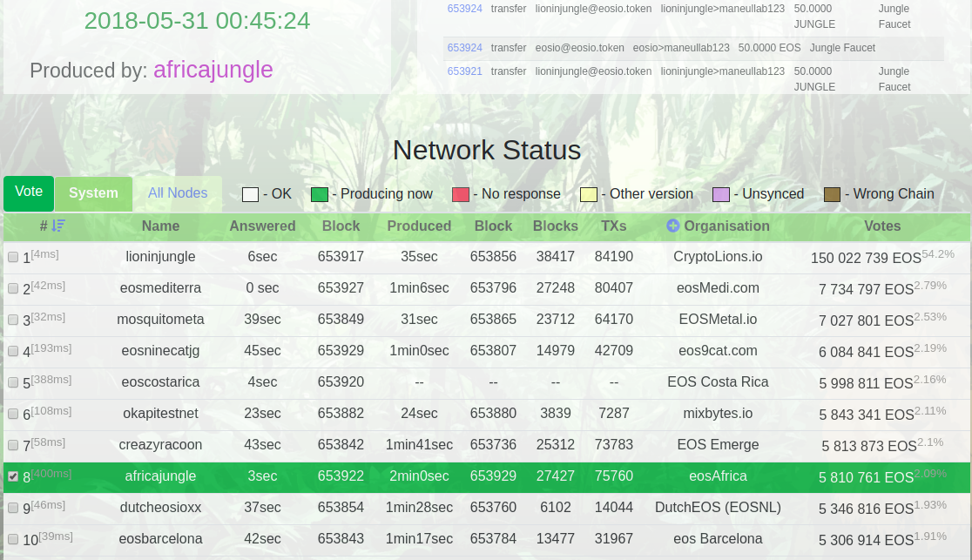Click the eosAfrica organisation cell

pyautogui.click(x=718, y=476)
